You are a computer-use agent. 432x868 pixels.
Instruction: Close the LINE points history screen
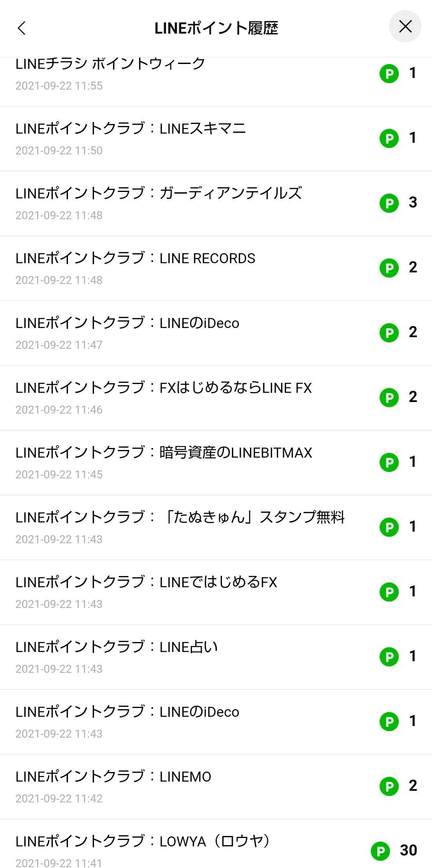tap(405, 27)
